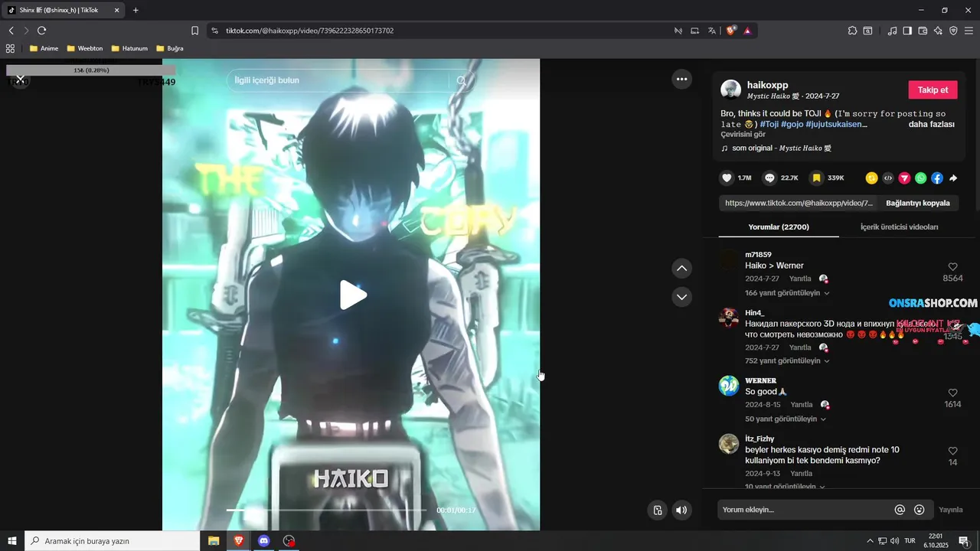Click the translate page icon in the address bar
This screenshot has height=551, width=980.
pos(712,31)
